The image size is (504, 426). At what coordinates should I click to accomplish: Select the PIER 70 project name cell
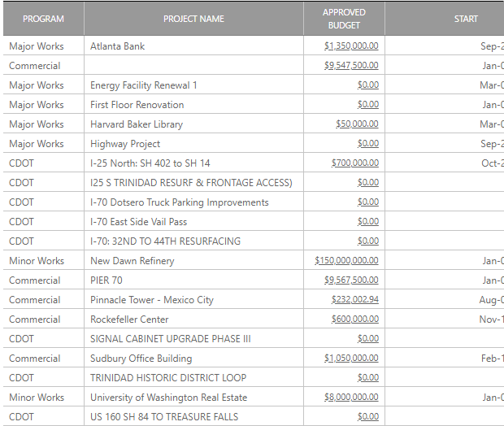(193, 280)
